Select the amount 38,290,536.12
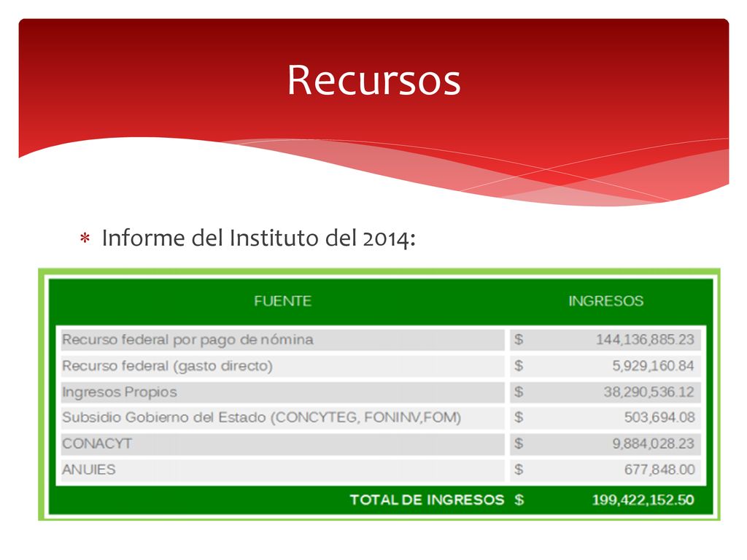 pyautogui.click(x=649, y=392)
